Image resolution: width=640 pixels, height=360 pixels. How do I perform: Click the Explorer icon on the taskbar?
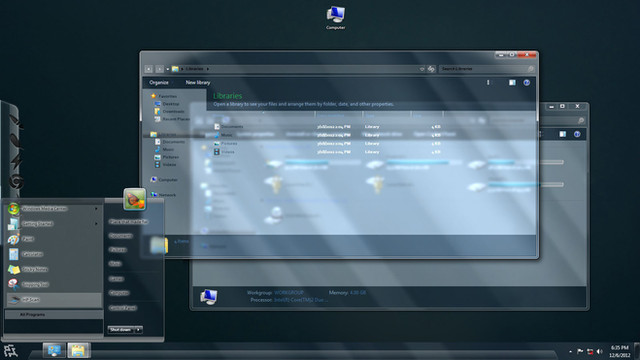[78, 351]
